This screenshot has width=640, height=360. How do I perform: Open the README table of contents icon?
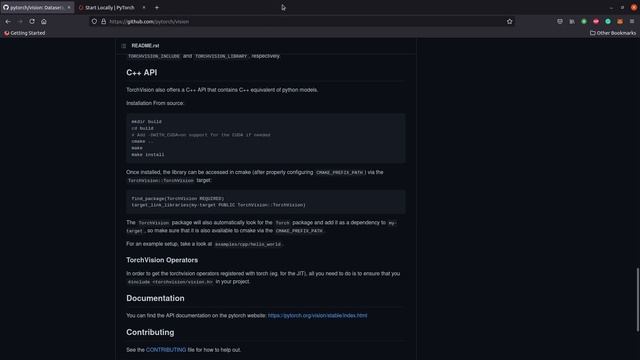pos(124,46)
